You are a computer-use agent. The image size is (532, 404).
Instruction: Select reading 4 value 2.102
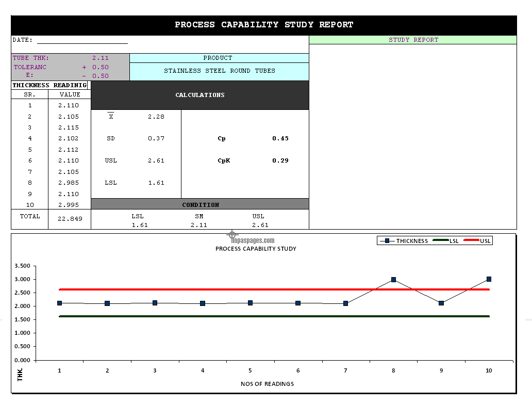tap(69, 138)
